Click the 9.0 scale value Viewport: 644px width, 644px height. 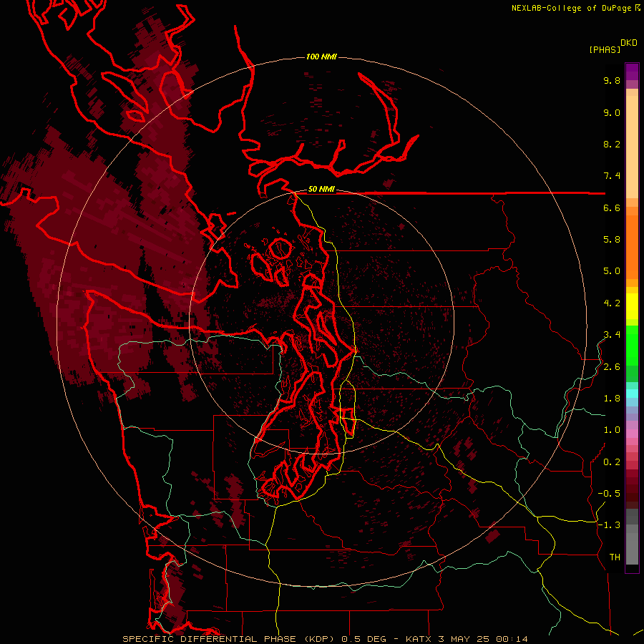click(x=612, y=112)
